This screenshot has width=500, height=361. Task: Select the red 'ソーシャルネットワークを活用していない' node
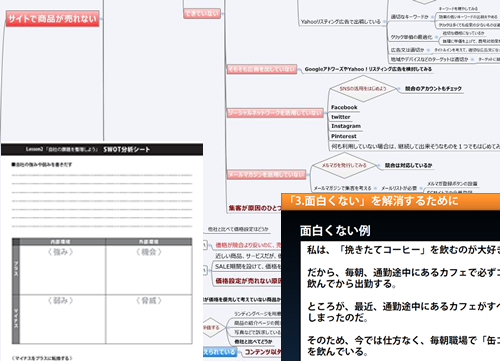tap(275, 113)
